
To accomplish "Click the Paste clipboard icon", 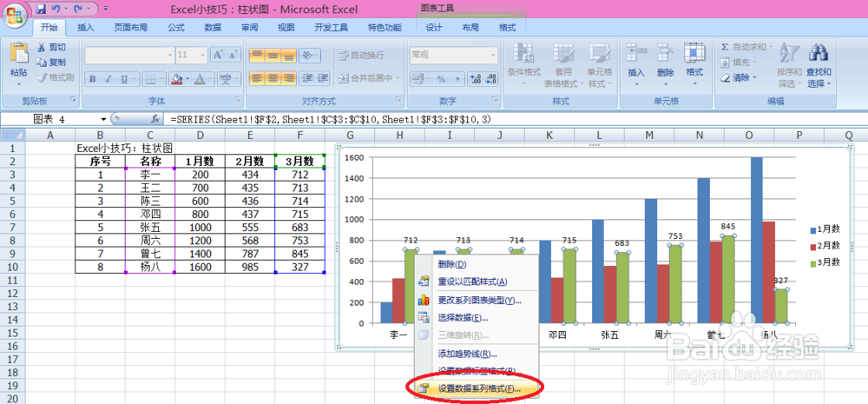I will click(x=19, y=53).
